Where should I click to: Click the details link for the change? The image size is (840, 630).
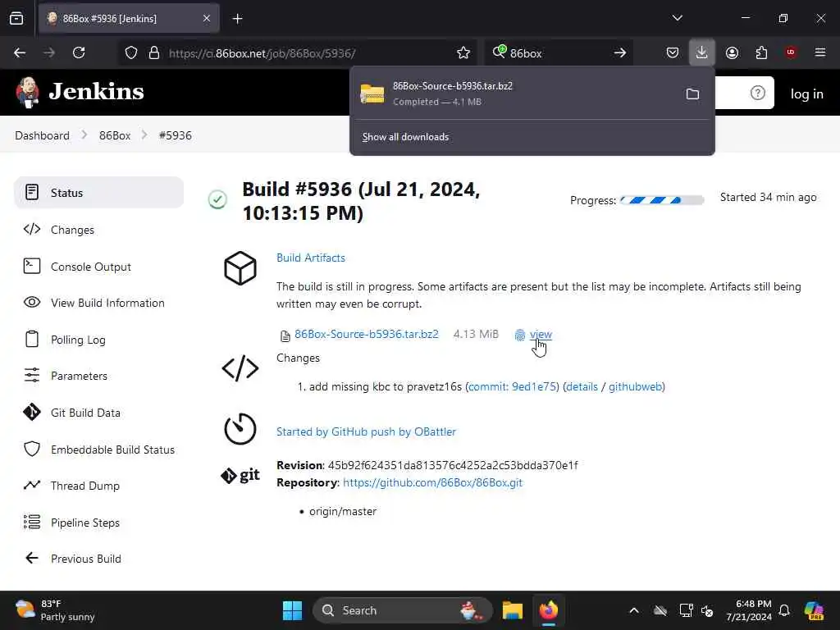click(x=582, y=387)
